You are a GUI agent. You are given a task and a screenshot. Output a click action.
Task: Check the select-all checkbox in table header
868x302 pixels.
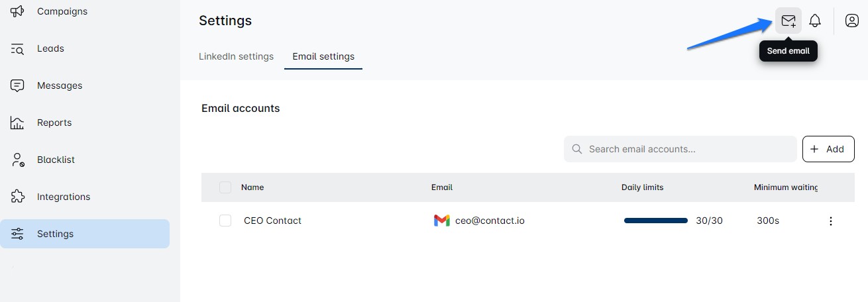(225, 187)
